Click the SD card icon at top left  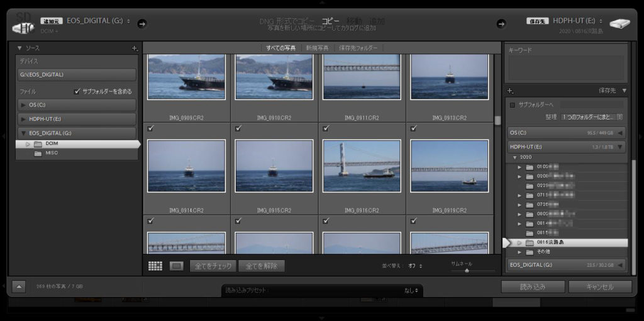tap(22, 24)
